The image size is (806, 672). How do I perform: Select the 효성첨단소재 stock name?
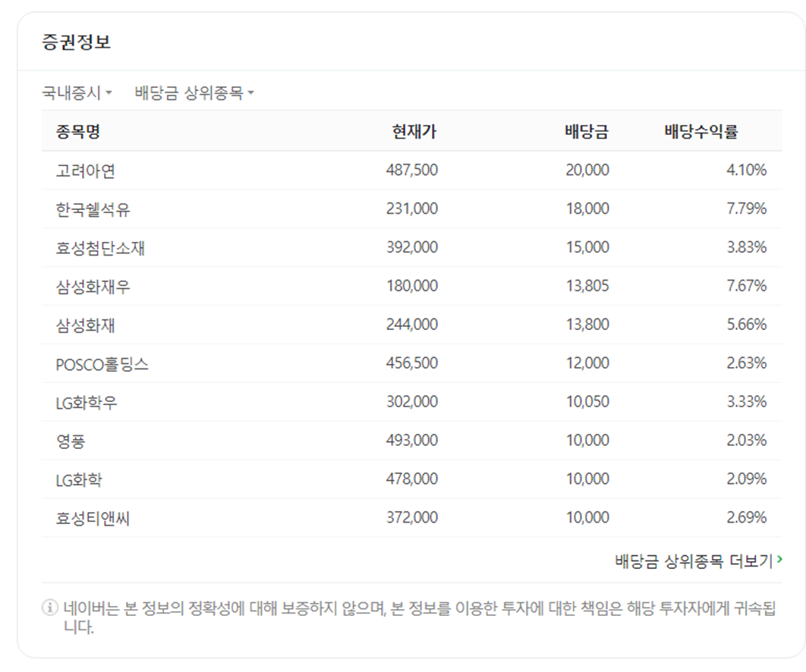pyautogui.click(x=100, y=247)
